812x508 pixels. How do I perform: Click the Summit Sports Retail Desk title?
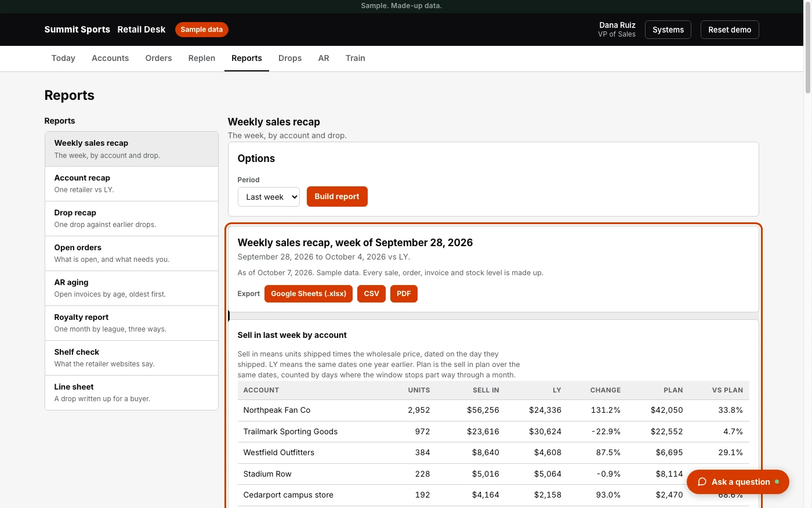105,30
